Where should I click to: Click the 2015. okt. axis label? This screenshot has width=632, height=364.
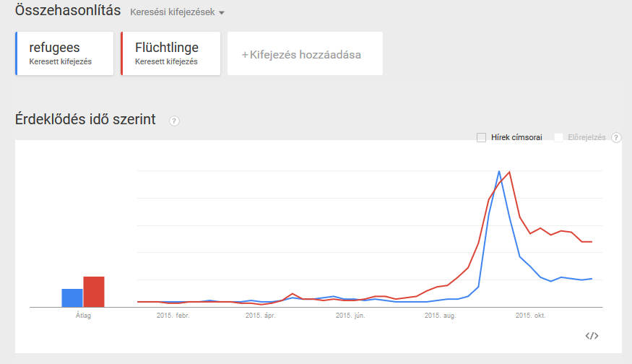coord(530,316)
